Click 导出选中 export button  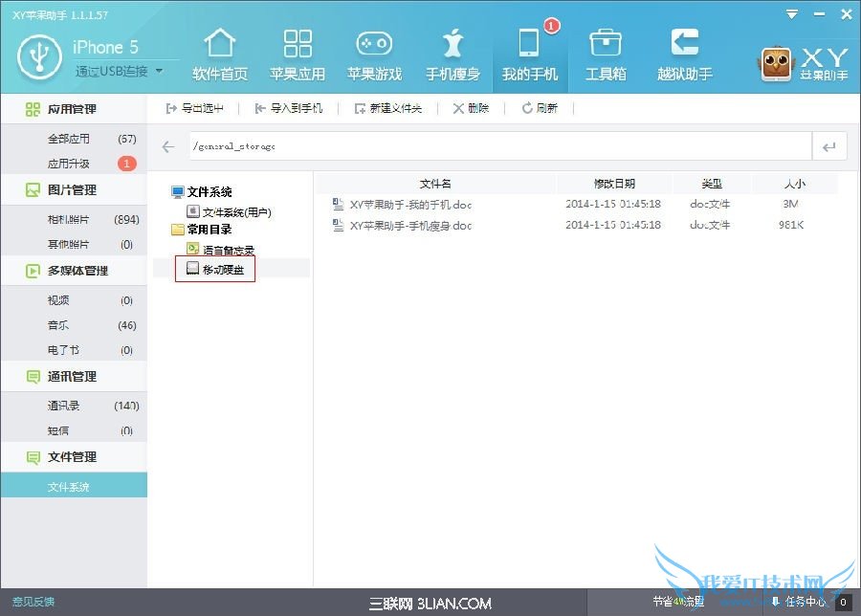(x=195, y=108)
